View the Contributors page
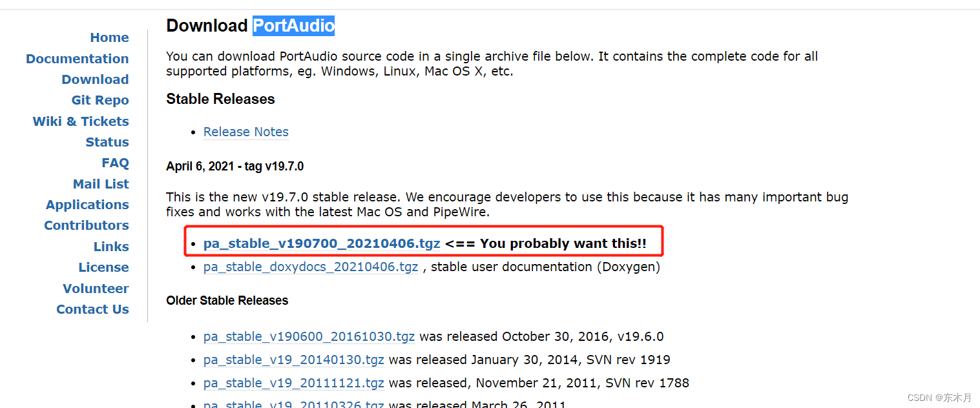Viewport: 980px width, 408px height. (86, 225)
